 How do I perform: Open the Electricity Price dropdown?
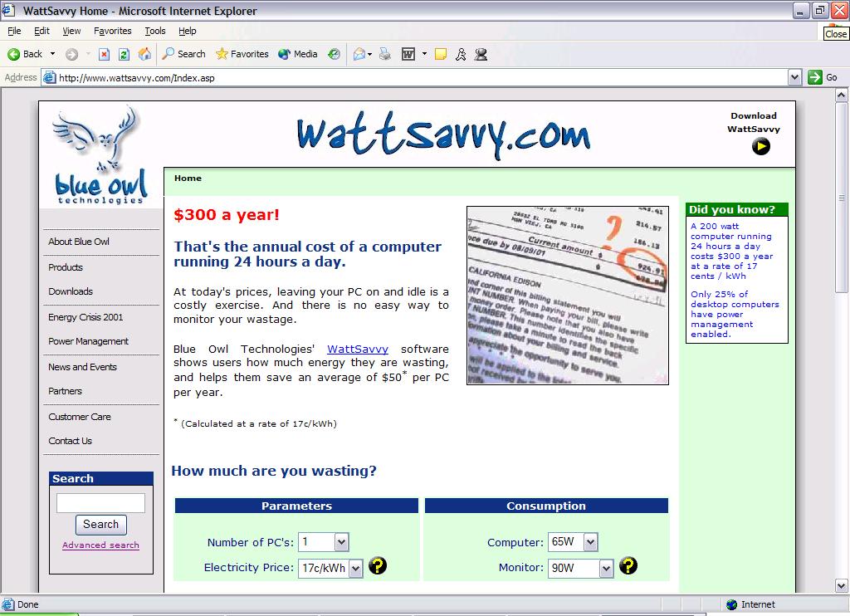tap(355, 569)
